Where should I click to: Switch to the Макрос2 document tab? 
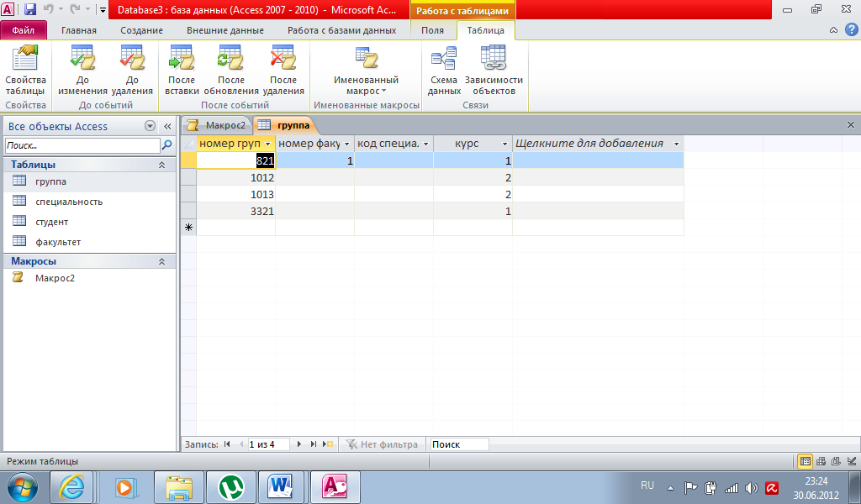pyautogui.click(x=218, y=125)
